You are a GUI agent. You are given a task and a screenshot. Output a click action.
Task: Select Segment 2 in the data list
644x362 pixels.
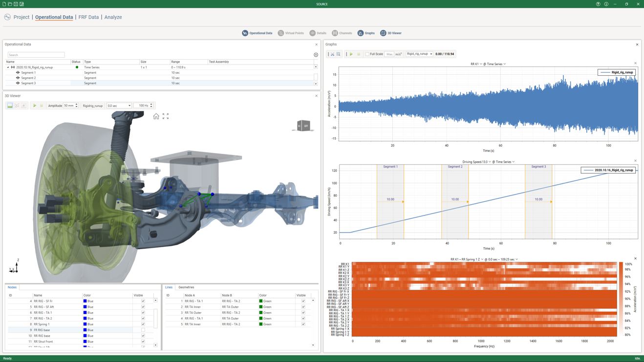click(x=28, y=78)
